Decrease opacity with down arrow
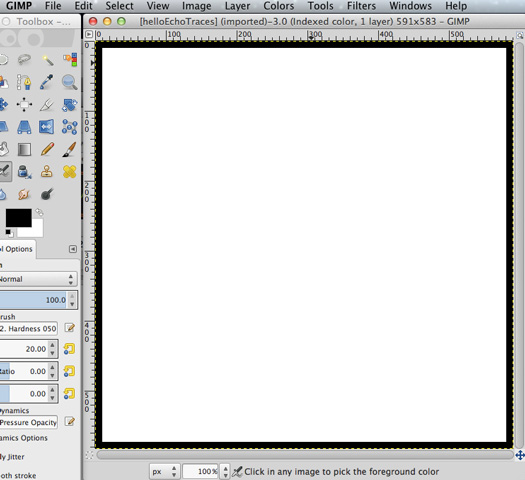Image resolution: width=525 pixels, height=480 pixels. [72, 304]
